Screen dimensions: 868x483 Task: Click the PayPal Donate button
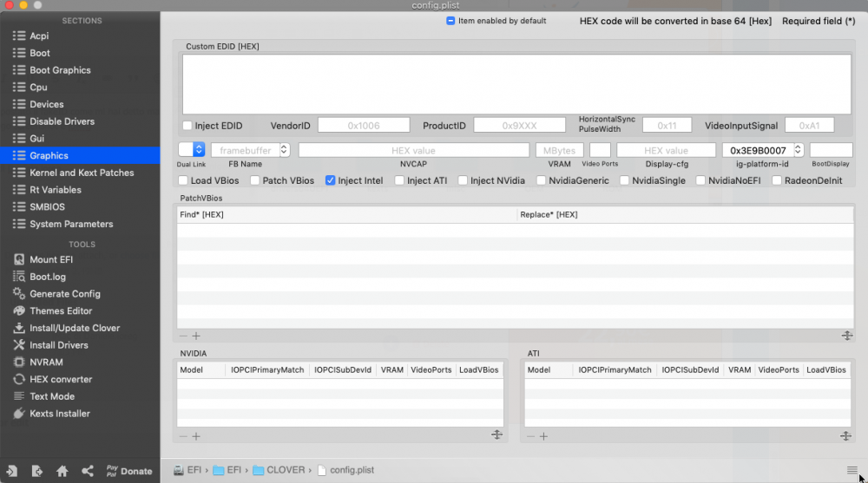(x=129, y=471)
